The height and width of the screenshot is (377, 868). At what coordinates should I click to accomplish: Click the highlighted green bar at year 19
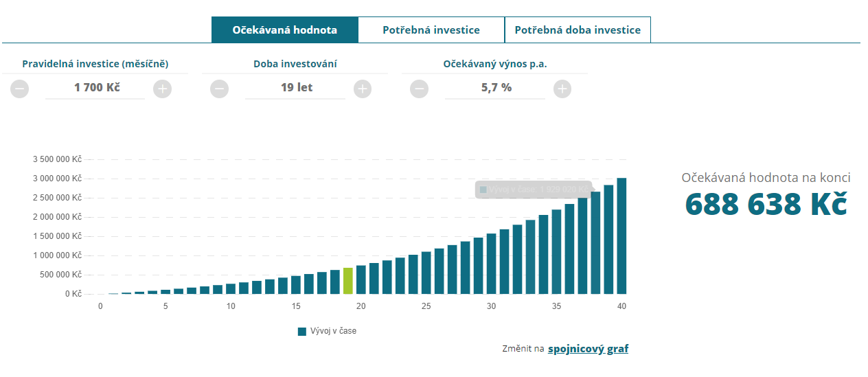(x=348, y=281)
